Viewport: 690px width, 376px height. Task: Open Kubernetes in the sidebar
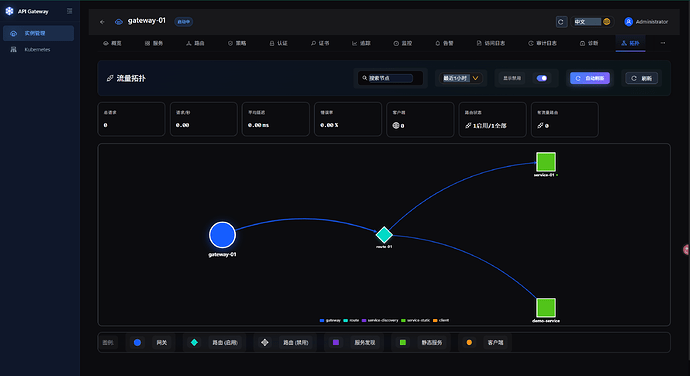pos(38,49)
